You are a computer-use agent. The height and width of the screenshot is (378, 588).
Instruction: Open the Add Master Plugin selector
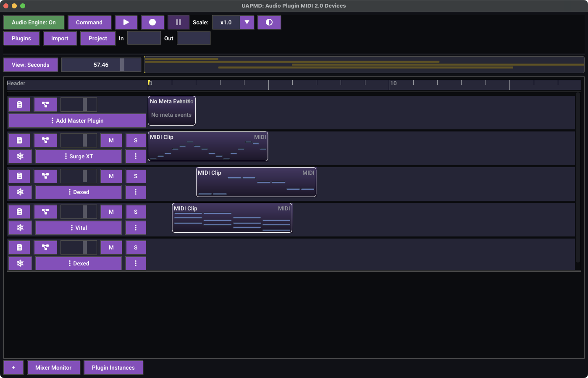coord(77,121)
